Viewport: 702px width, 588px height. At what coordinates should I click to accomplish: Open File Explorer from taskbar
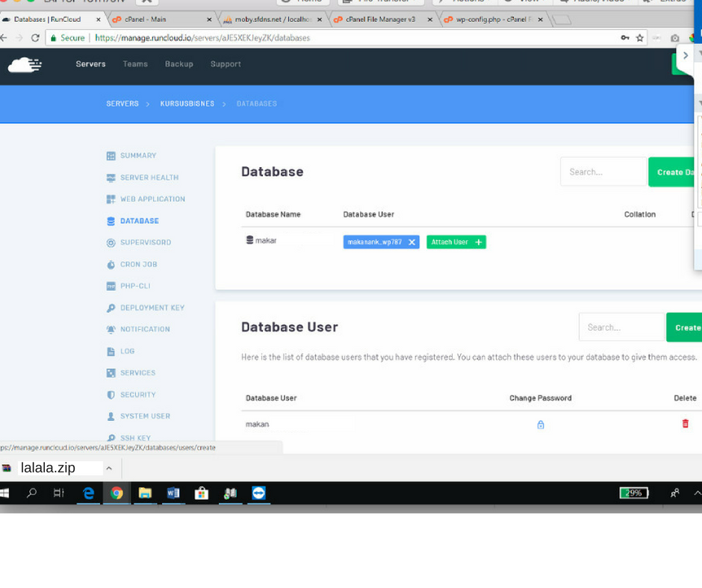145,493
